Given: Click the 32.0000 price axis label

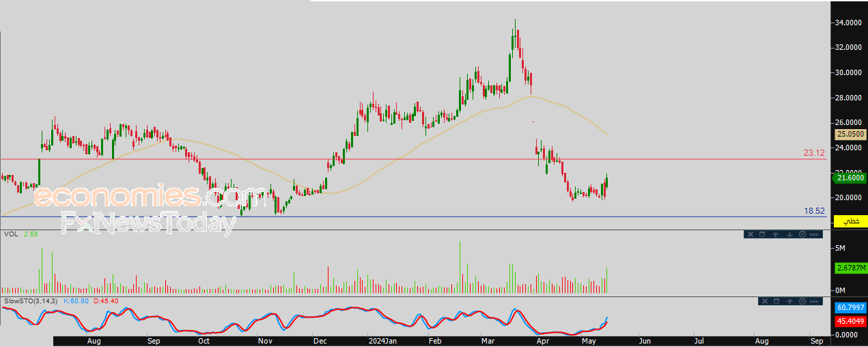Looking at the screenshot, I should tap(848, 48).
